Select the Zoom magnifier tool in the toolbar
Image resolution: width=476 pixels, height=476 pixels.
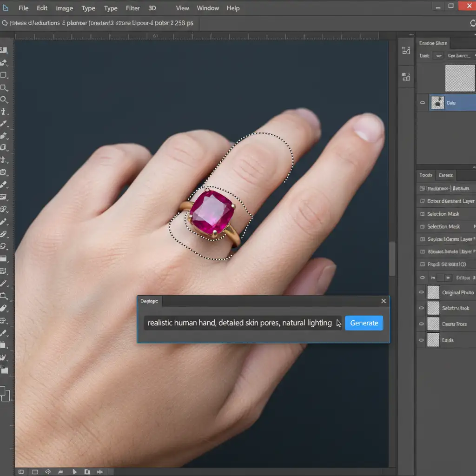[x=4, y=99]
